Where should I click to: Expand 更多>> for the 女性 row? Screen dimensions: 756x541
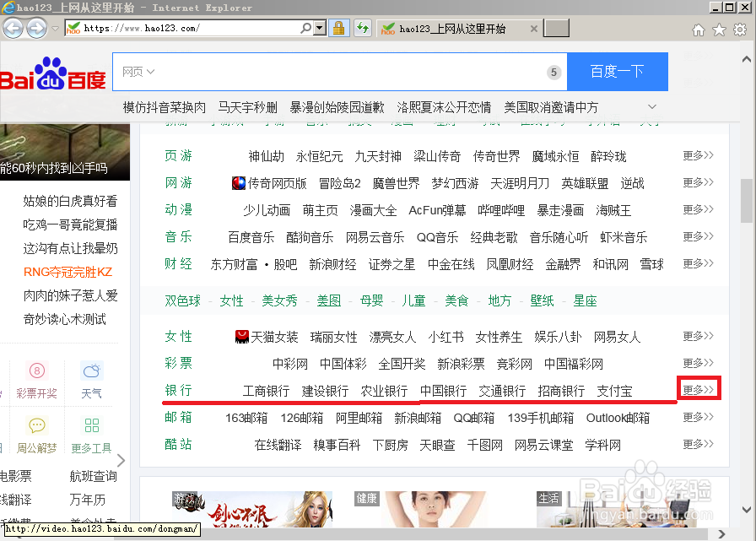(x=698, y=336)
